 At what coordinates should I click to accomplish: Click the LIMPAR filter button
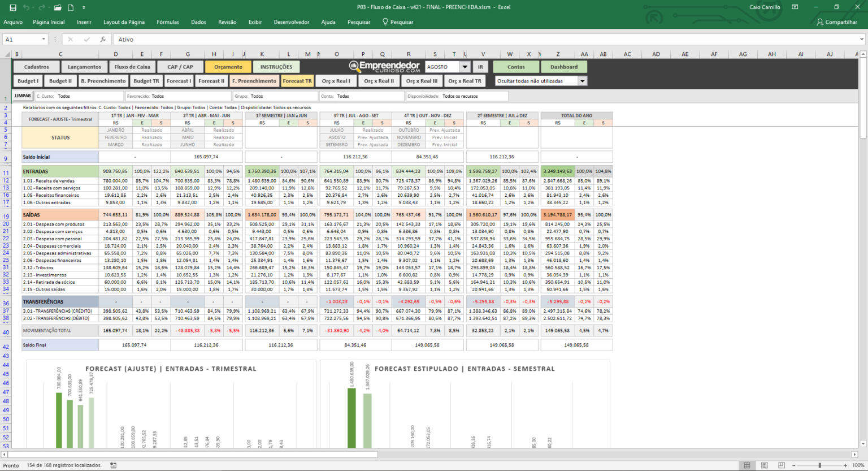[23, 96]
